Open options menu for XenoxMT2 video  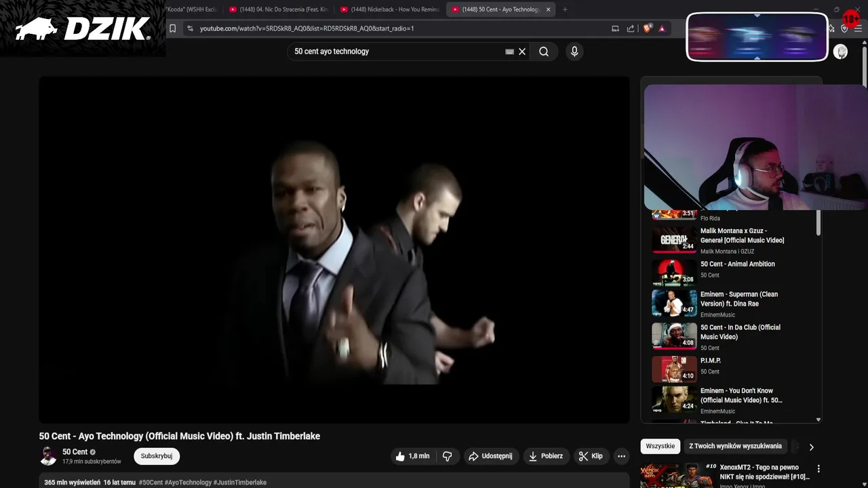818,468
